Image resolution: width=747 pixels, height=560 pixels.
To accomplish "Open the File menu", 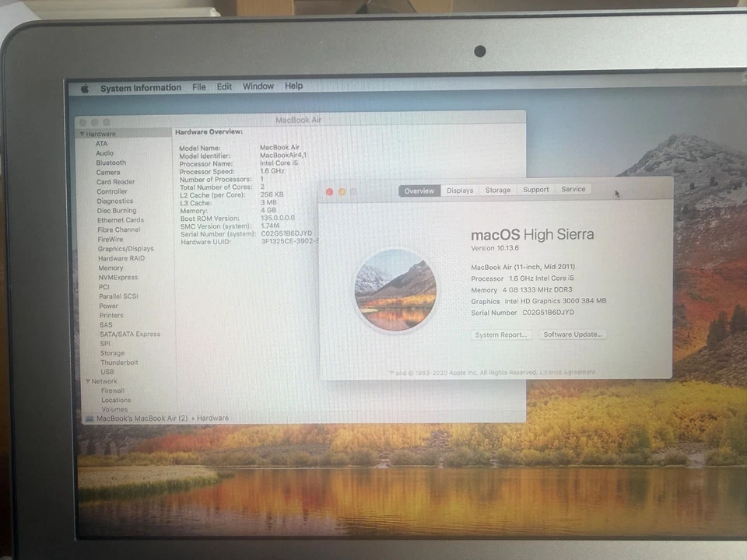I will tap(199, 86).
